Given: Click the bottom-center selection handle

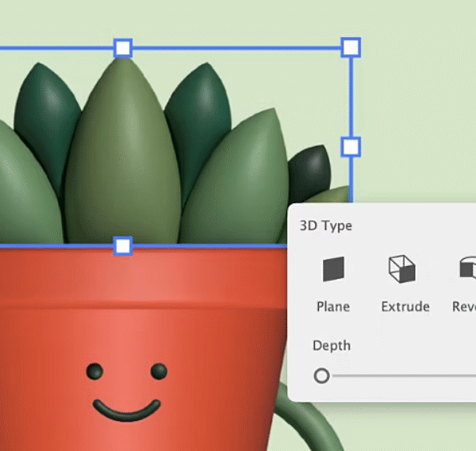Looking at the screenshot, I should point(123,246).
